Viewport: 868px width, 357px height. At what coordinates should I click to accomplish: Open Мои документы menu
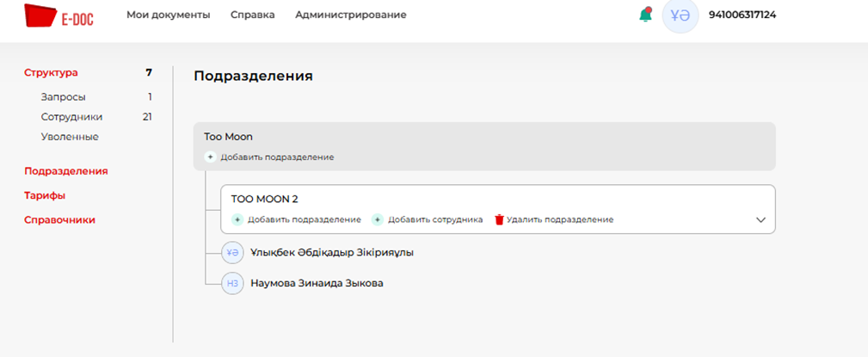(168, 15)
